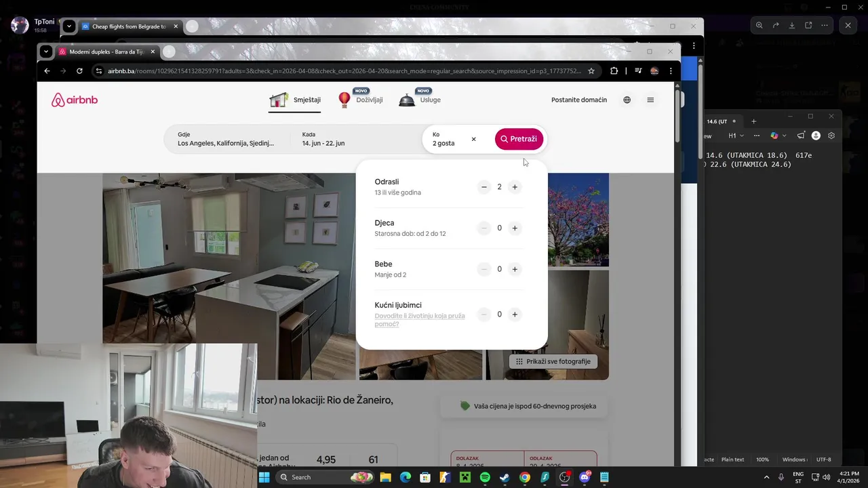This screenshot has height=488, width=868.
Task: Open Microsoft Edge from taskbar
Action: coord(405,477)
